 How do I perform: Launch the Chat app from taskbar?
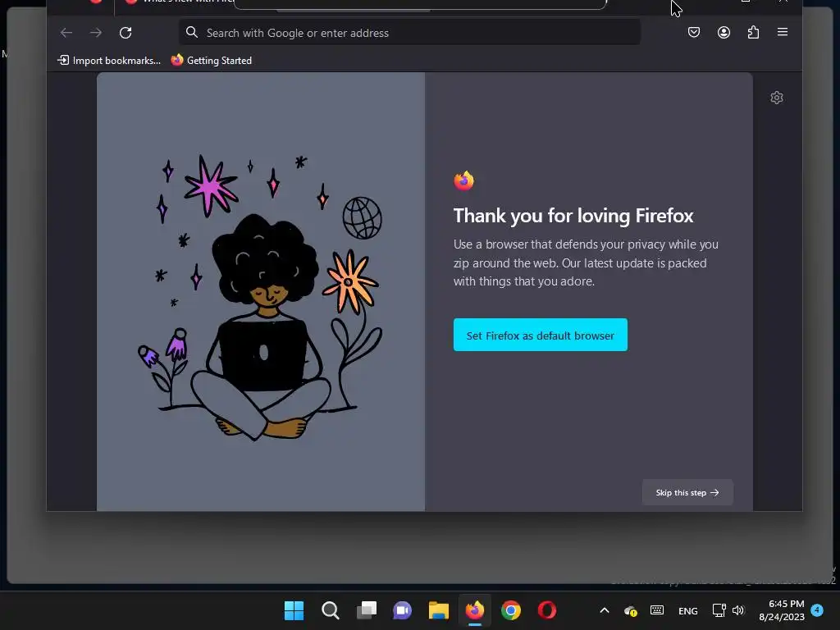point(402,610)
